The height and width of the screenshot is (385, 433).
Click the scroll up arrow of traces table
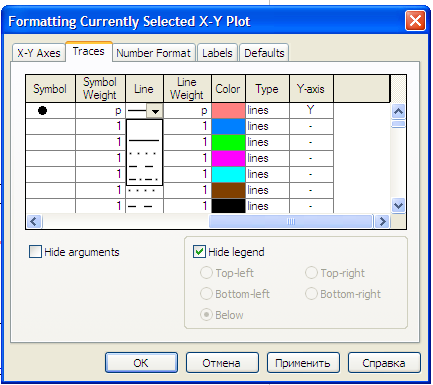pyautogui.click(x=399, y=111)
